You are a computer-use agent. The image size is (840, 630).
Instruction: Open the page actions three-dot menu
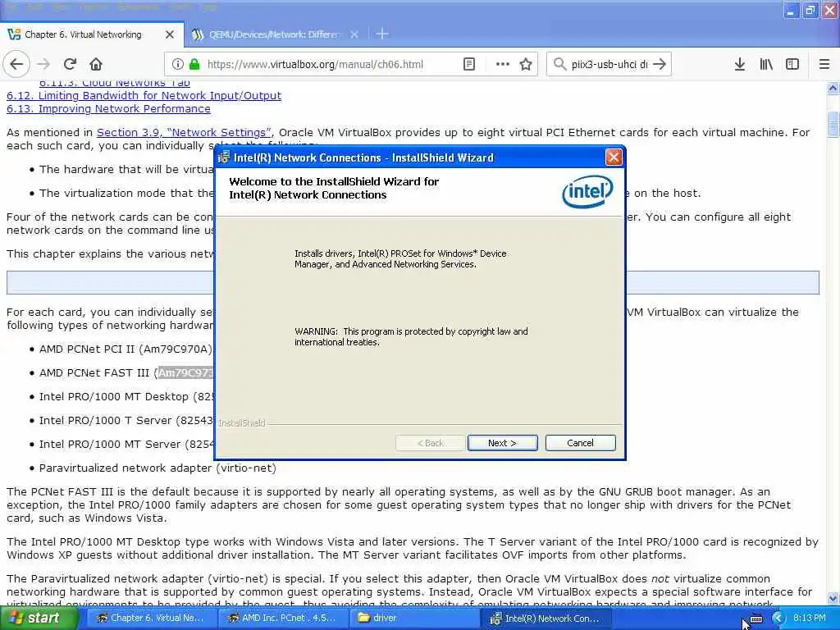pyautogui.click(x=503, y=64)
